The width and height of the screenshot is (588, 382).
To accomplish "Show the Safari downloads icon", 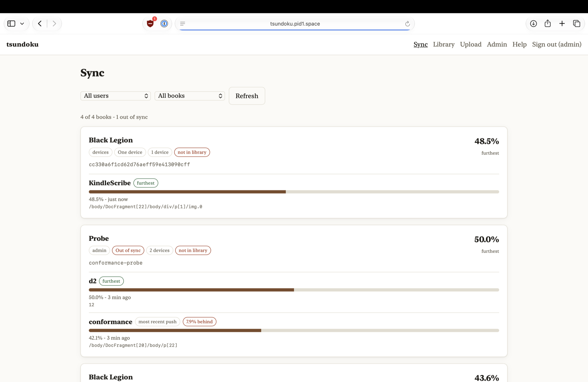I will pos(533,24).
